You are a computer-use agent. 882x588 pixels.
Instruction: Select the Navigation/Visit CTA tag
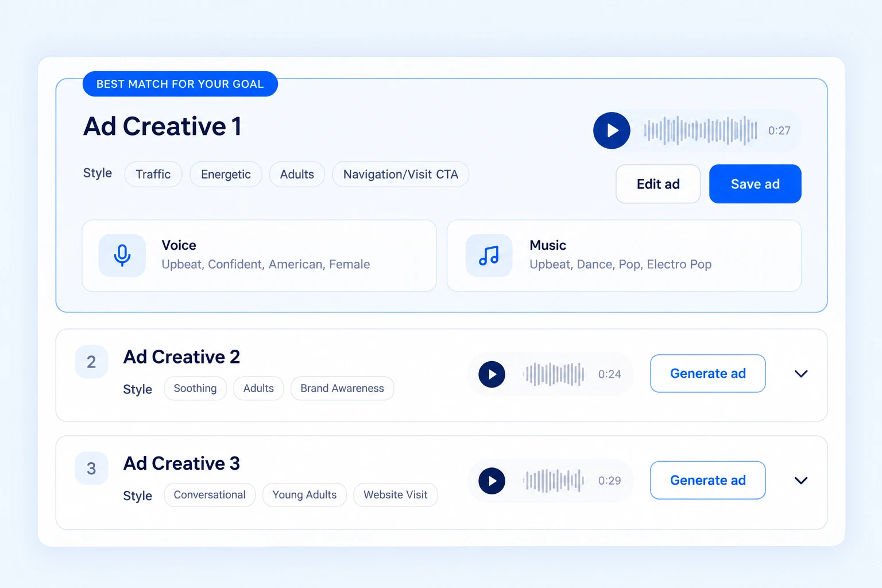401,174
